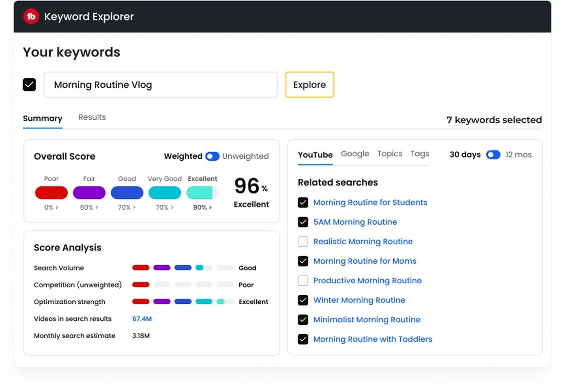Viewport: 565px width, 392px height.
Task: Open the Google tab
Action: [x=355, y=154]
